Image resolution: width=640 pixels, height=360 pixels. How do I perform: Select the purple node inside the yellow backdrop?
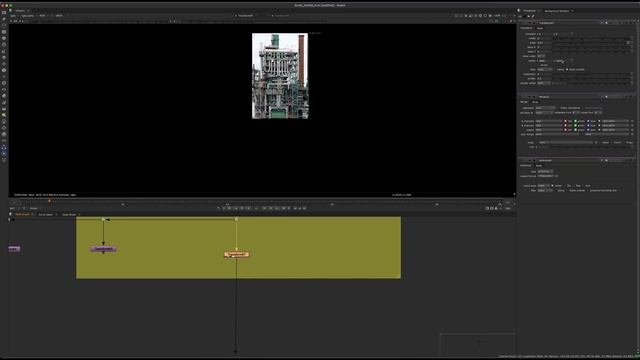(x=103, y=249)
